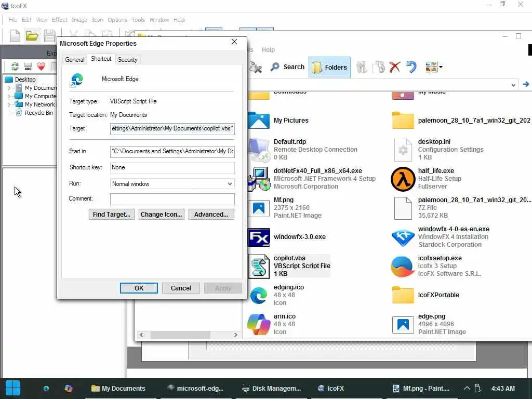Select the edging.ico icon file
Screen dimensions: 532x399
pos(259,295)
